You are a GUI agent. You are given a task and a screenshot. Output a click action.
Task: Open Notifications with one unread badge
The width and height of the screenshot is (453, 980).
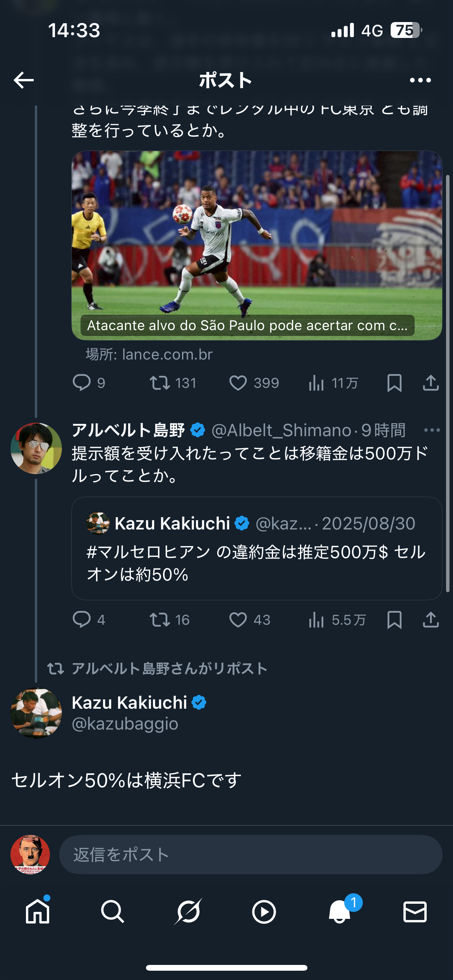pos(340,912)
